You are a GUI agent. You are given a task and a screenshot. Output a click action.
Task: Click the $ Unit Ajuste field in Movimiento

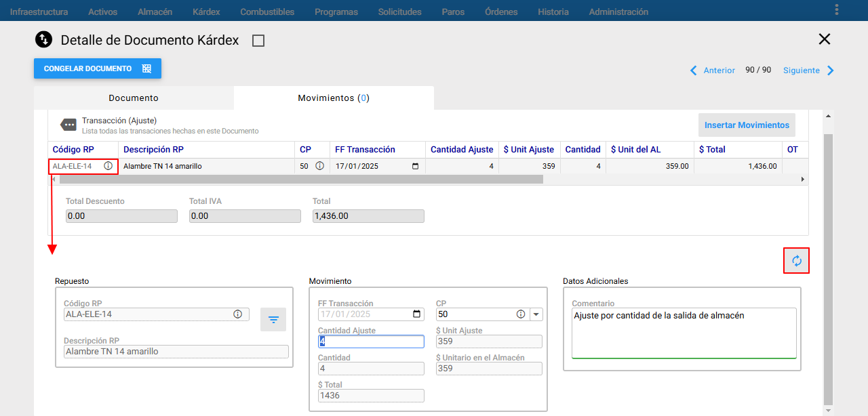tap(489, 341)
